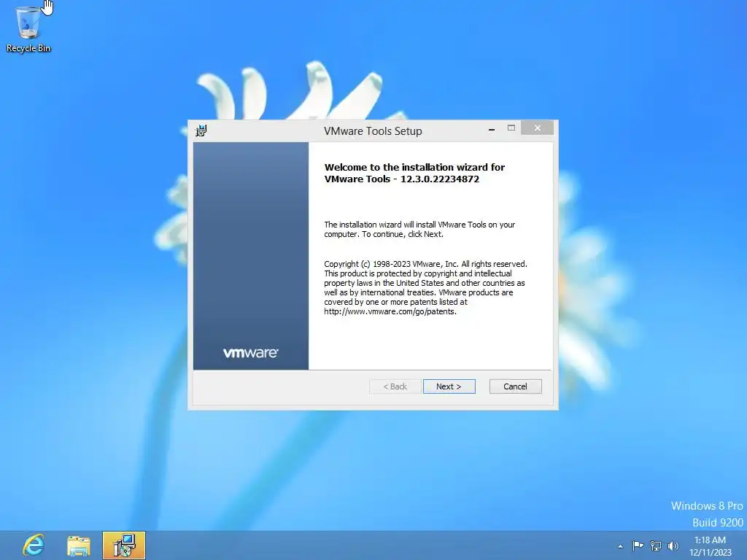Show hidden system tray icons arrow

620,546
